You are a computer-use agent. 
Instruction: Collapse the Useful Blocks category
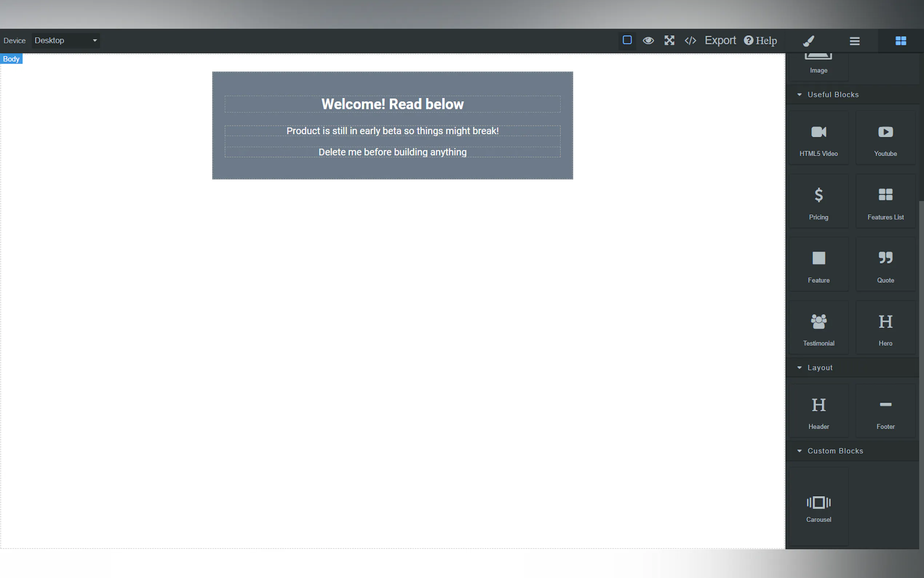coord(833,94)
